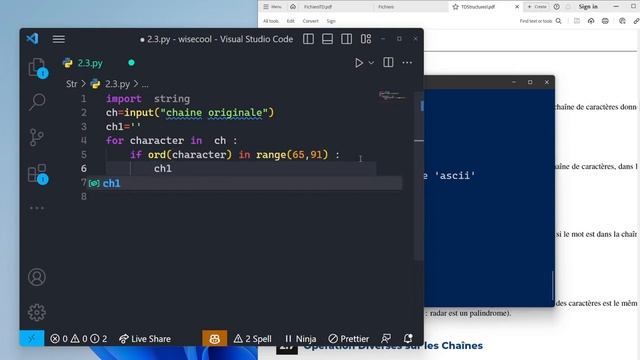Toggle the Ninja status bar item
Screen dimensions: 640x360
click(300, 339)
